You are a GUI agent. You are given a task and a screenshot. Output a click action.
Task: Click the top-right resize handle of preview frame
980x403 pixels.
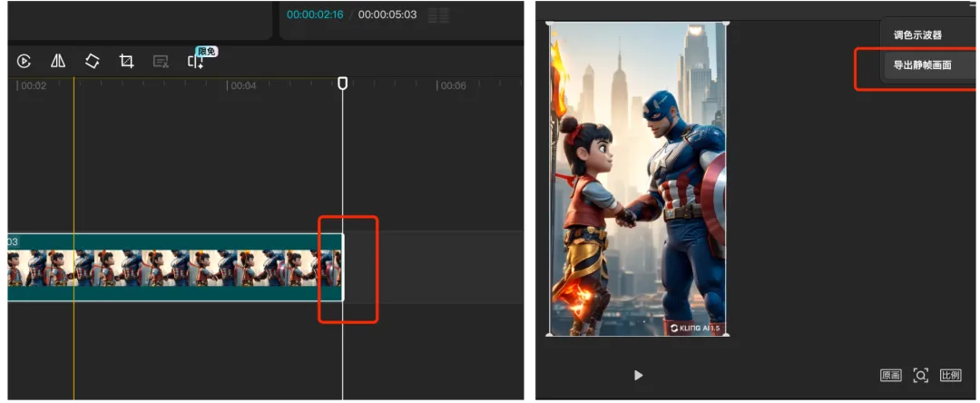(x=727, y=24)
